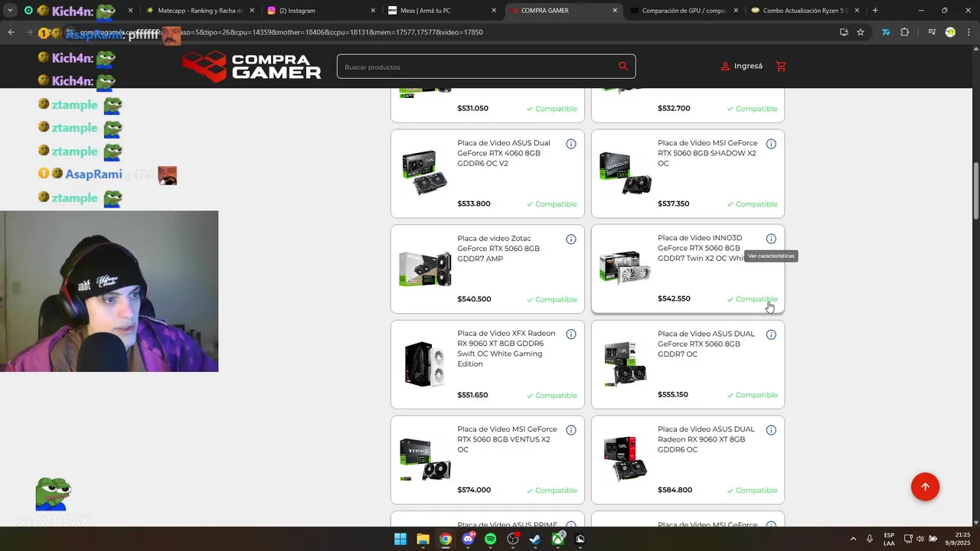Open a new browser tab
The width and height of the screenshot is (980, 551).
tap(875, 11)
